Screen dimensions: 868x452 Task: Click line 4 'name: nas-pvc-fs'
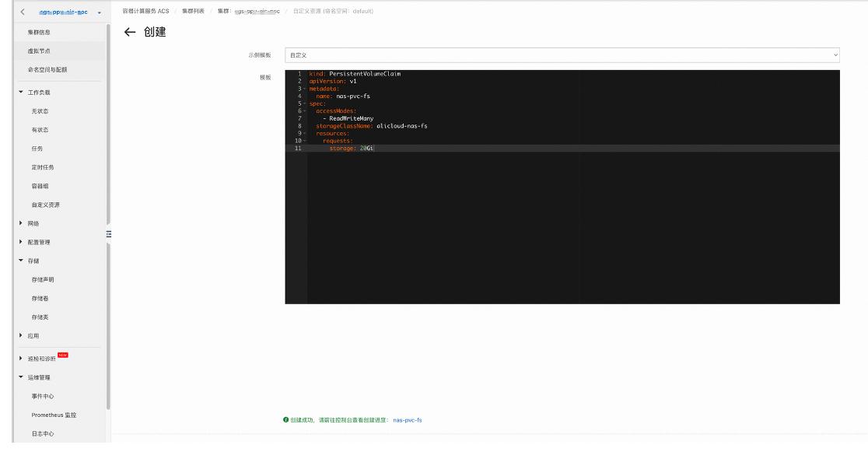click(343, 96)
